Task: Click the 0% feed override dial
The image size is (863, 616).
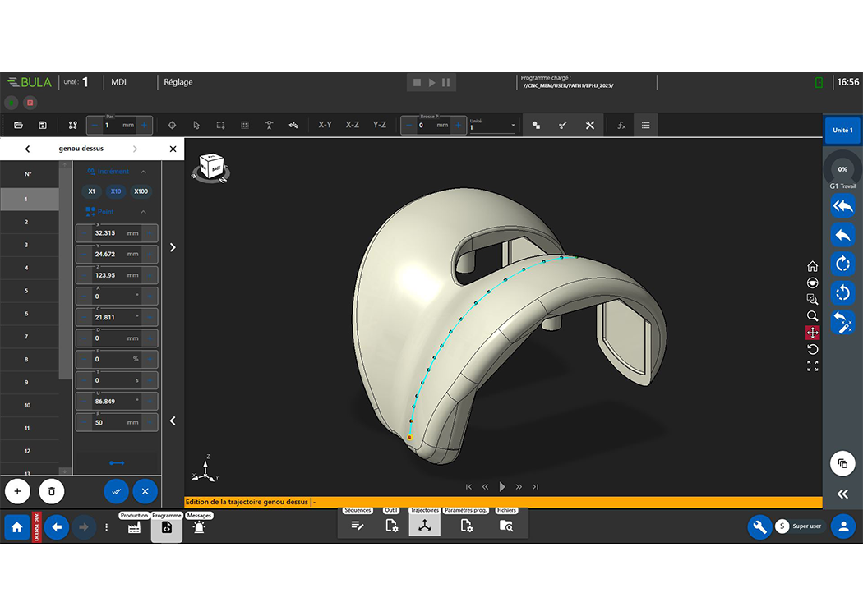Action: [842, 168]
